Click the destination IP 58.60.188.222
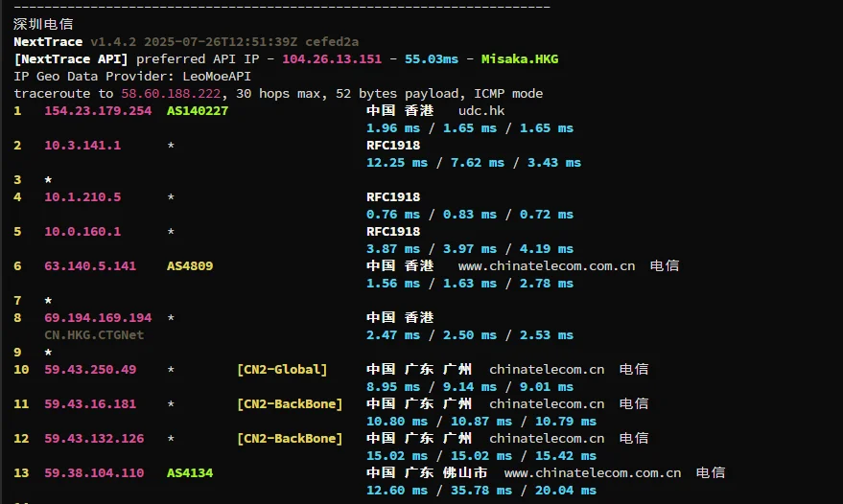Screen dimensions: 843x504 (x=171, y=94)
